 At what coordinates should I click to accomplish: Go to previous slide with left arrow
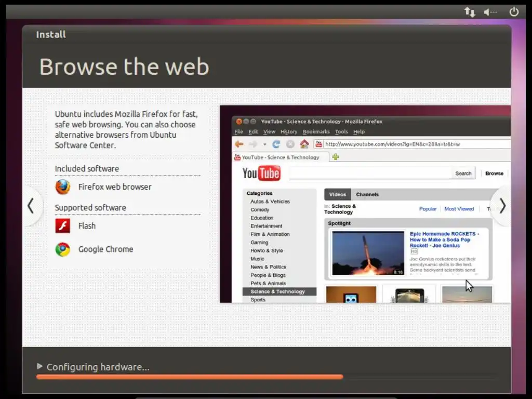(x=31, y=206)
